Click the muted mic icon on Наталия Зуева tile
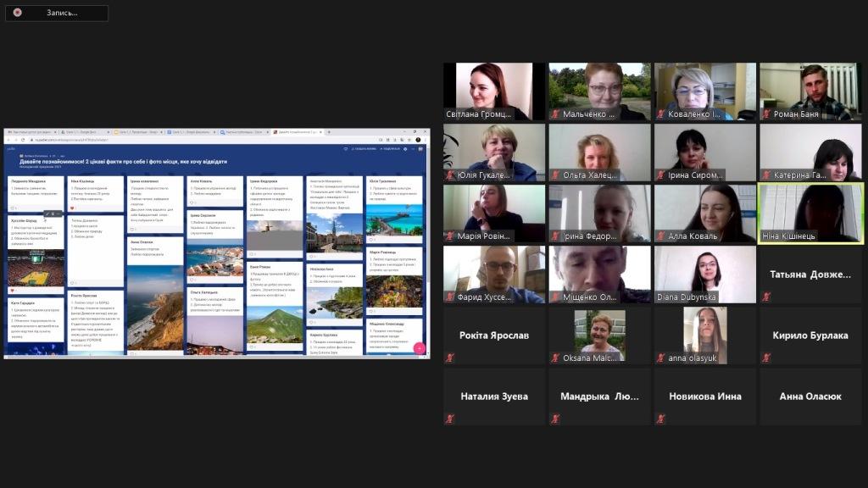This screenshot has height=488, width=868. 450,419
